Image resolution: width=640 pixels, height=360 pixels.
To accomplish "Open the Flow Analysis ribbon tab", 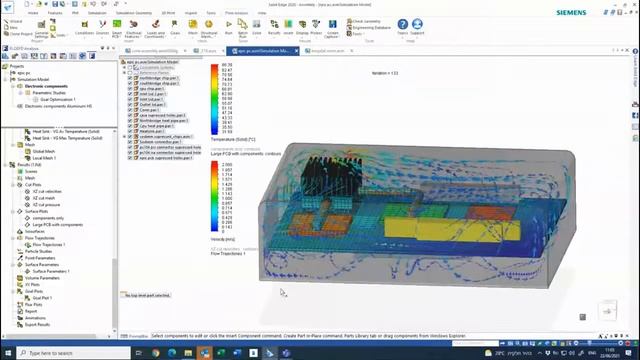I will click(x=236, y=13).
